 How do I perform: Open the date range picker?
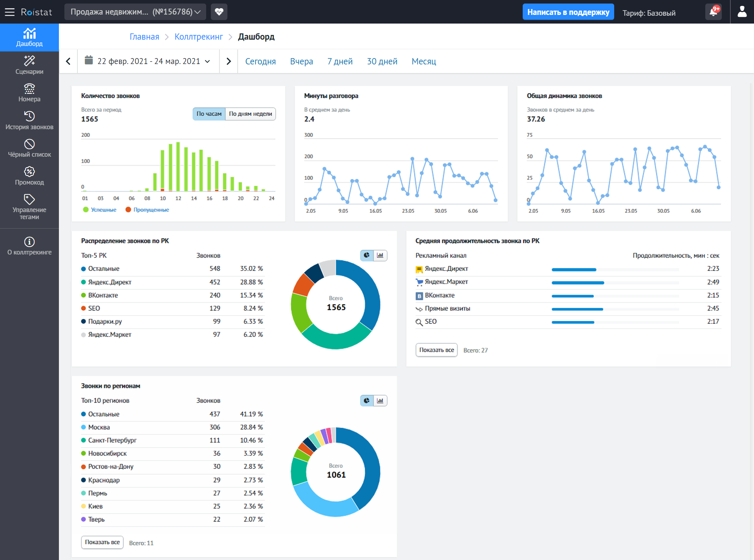[148, 61]
